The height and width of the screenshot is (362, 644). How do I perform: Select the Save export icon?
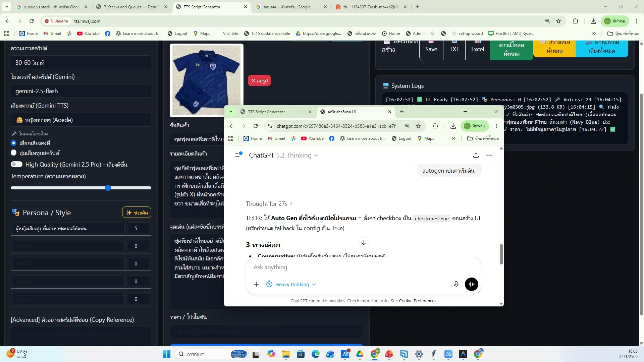point(431,49)
